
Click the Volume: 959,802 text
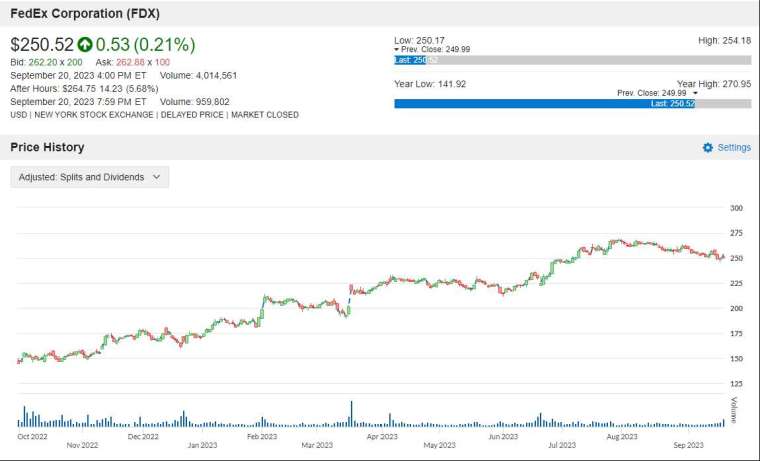click(x=194, y=102)
